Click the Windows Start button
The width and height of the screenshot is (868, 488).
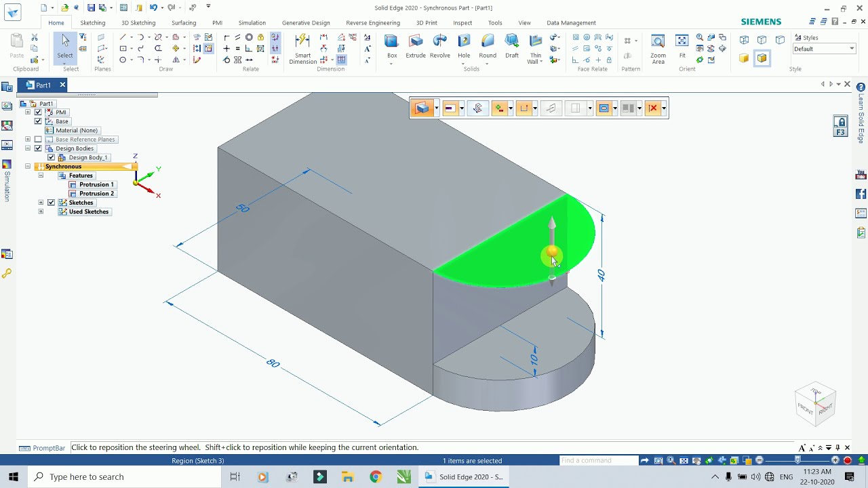[14, 476]
